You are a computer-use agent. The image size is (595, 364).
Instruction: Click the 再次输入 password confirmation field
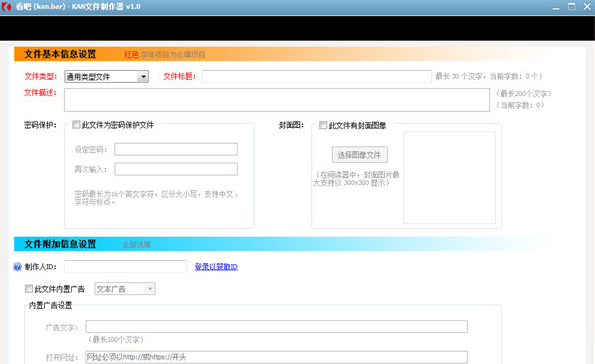(x=176, y=169)
